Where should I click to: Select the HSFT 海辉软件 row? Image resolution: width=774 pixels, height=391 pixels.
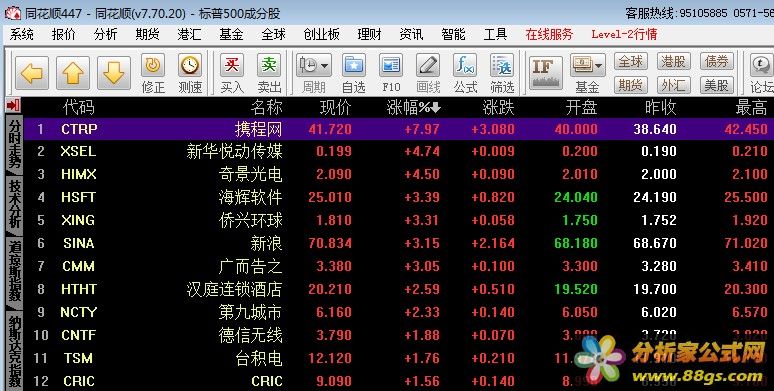399,197
